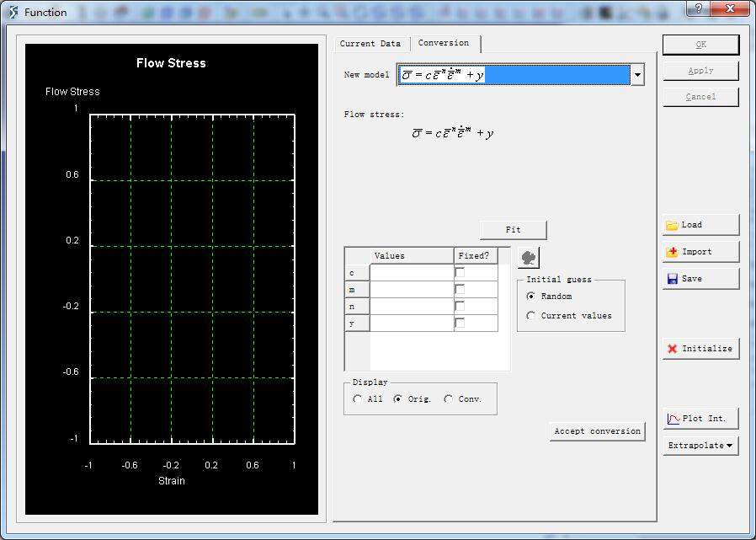Check the Fixed box for parameter c
This screenshot has height=540, width=756.
tap(460, 273)
